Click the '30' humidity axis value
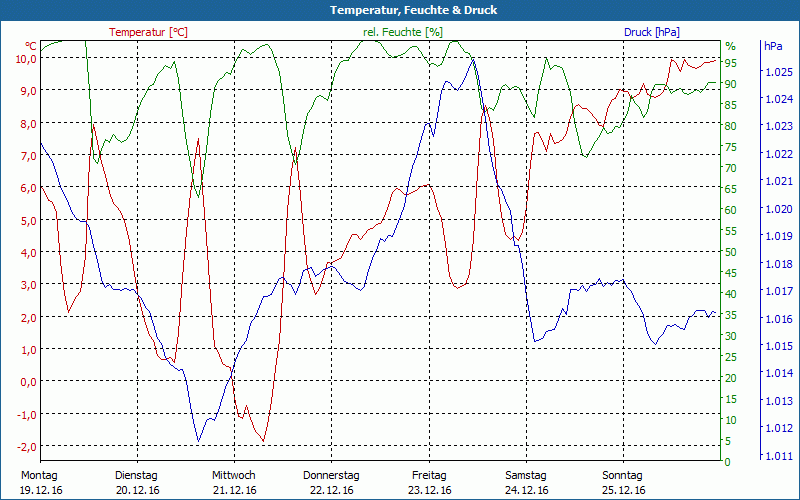Screen dimensions: 800x500 [x=731, y=336]
